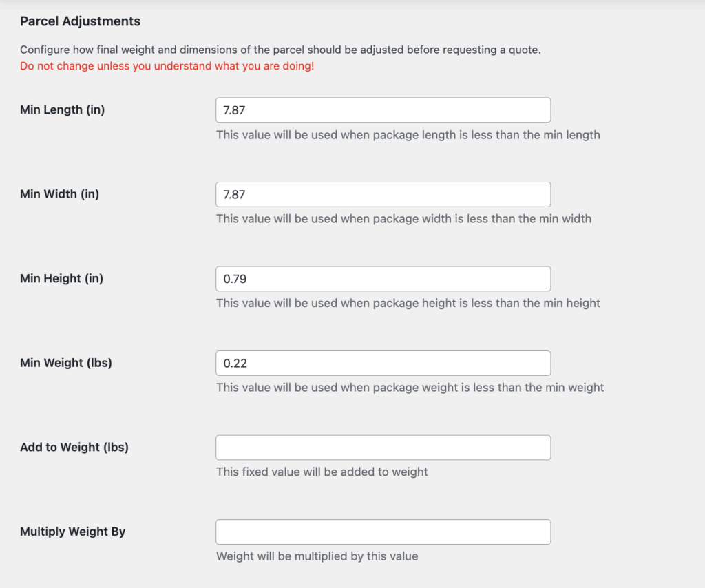Click into the Min Weight field
The width and height of the screenshot is (705, 588).
pyautogui.click(x=383, y=363)
